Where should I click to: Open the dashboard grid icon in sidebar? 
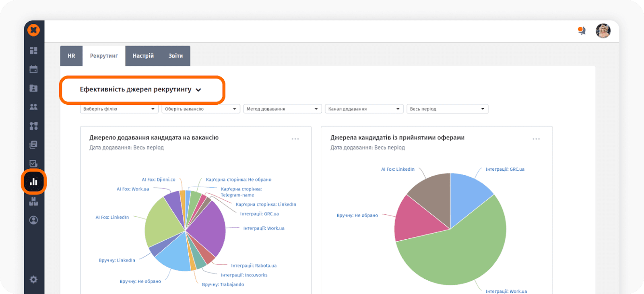tap(34, 50)
